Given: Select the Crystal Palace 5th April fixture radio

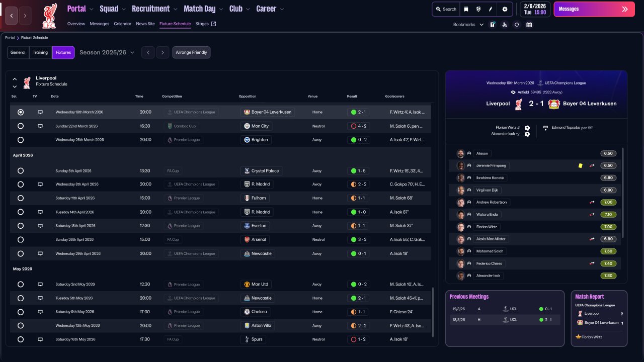Looking at the screenshot, I should pyautogui.click(x=21, y=171).
